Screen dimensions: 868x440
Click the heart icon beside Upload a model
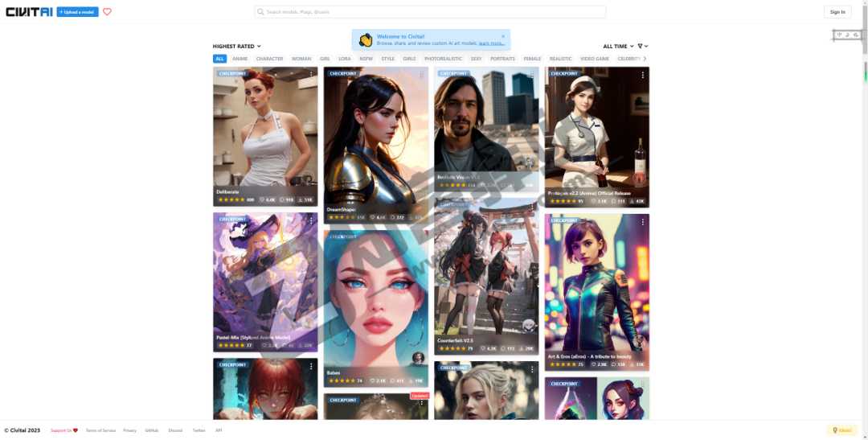click(107, 12)
